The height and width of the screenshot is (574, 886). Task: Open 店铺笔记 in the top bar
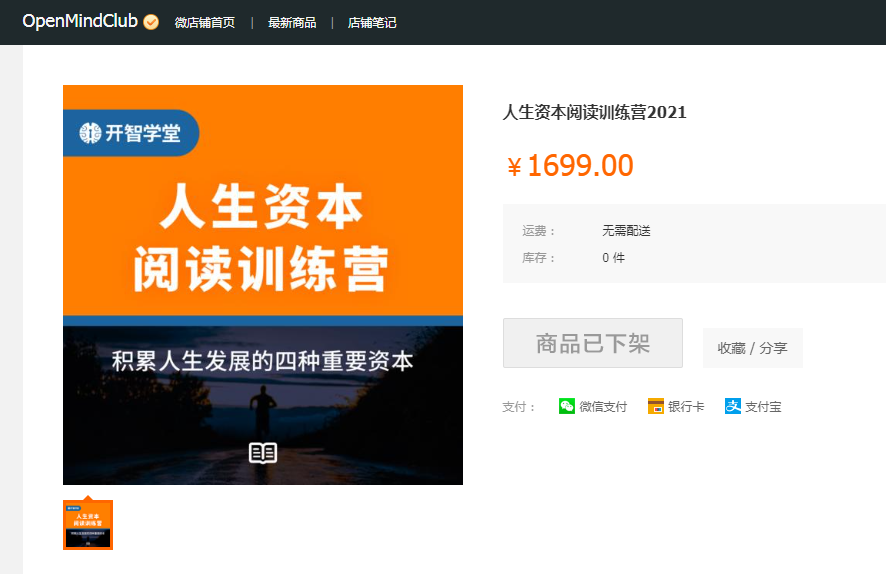(372, 22)
